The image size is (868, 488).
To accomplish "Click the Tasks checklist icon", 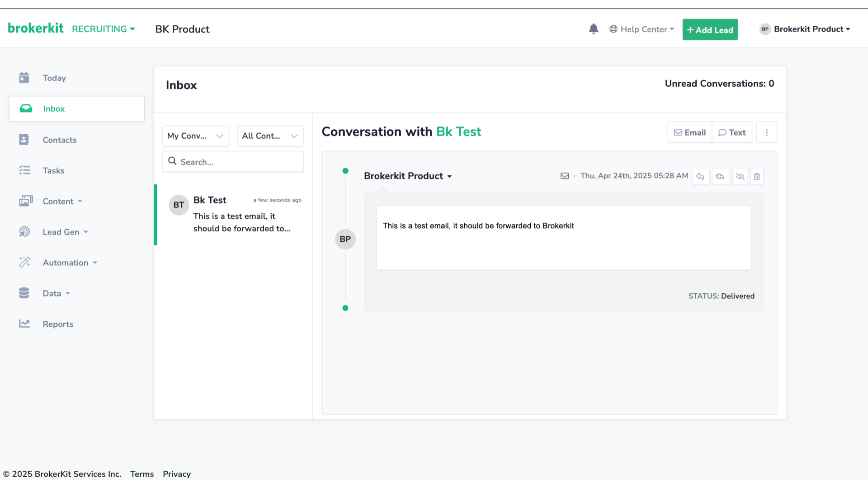I will coord(24,170).
